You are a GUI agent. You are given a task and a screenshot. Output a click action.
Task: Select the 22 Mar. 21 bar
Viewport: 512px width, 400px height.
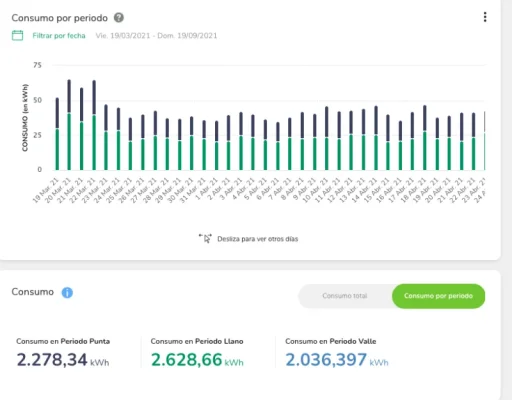(x=94, y=125)
